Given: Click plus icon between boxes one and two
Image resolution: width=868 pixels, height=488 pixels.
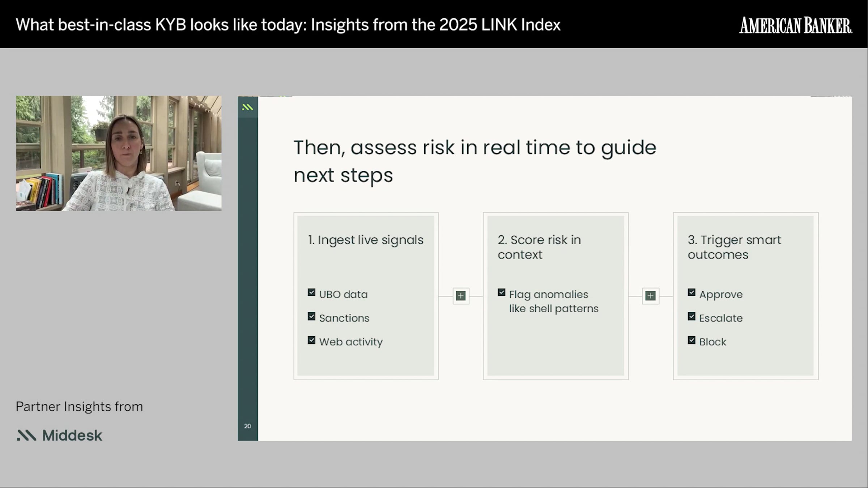Looking at the screenshot, I should pos(461,296).
